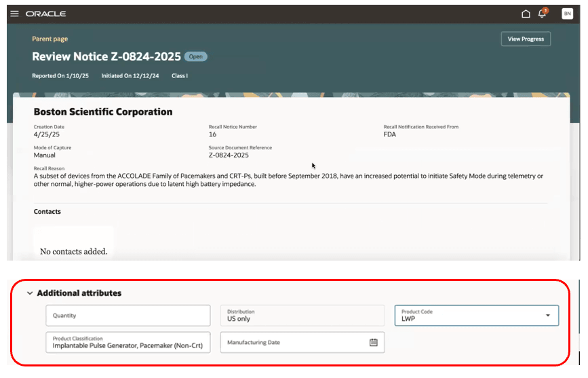The image size is (588, 378).
Task: Open the Manufacturing Date calendar picker
Action: pyautogui.click(x=374, y=342)
